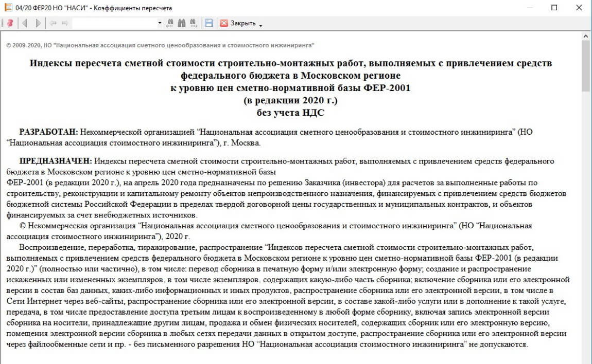Image resolution: width=592 pixels, height=364 pixels.
Task: Click the application icon in title bar
Action: point(8,8)
